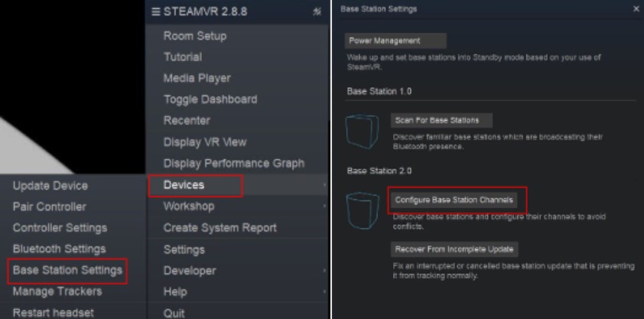Click the Base Station 2.0 cube icon
The height and width of the screenshot is (319, 644).
click(x=363, y=210)
